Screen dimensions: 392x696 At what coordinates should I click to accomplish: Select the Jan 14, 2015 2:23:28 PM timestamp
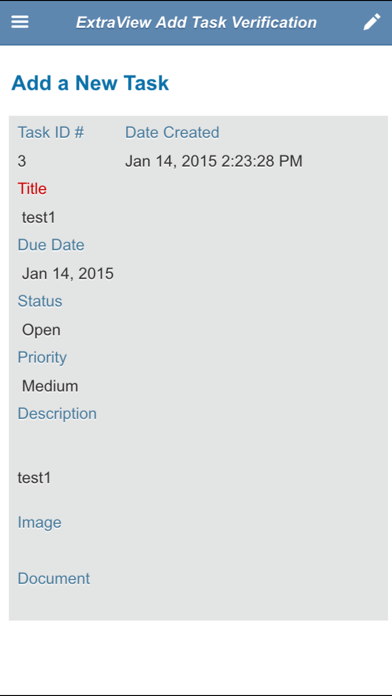pyautogui.click(x=214, y=161)
